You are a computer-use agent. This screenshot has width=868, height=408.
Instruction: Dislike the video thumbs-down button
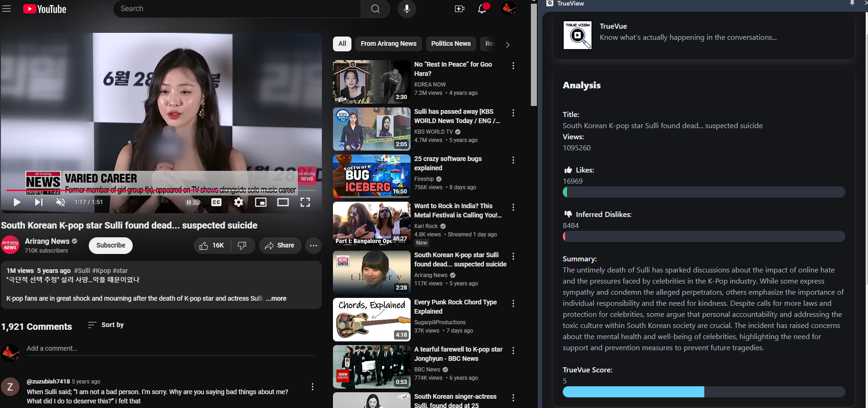click(x=242, y=246)
